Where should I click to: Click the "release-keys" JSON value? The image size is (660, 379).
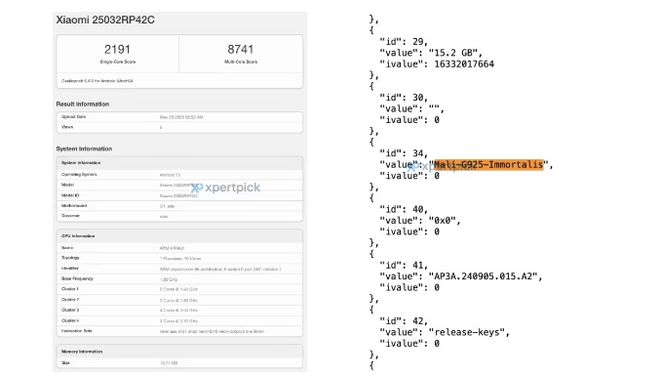point(467,332)
